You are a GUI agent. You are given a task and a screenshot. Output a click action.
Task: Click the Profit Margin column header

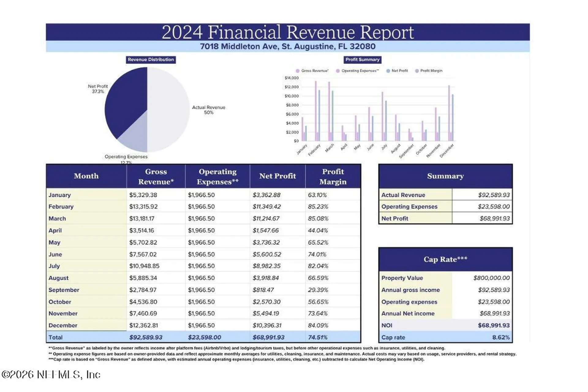click(333, 176)
